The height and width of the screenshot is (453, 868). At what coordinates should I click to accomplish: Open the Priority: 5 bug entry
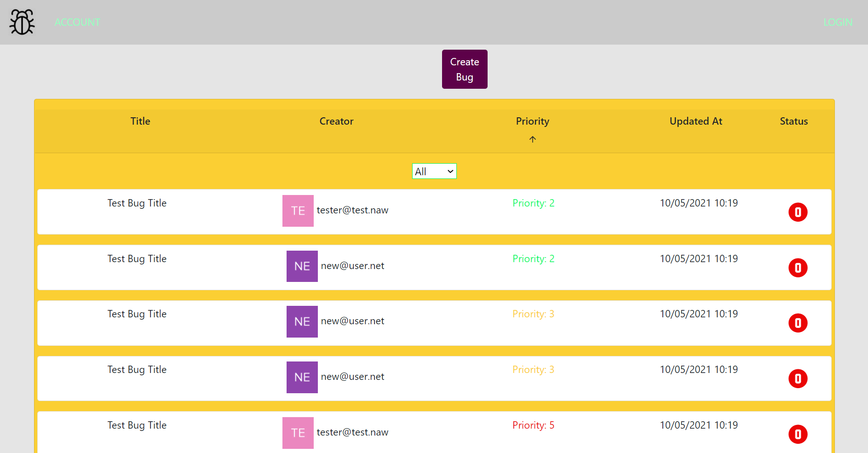(x=533, y=425)
